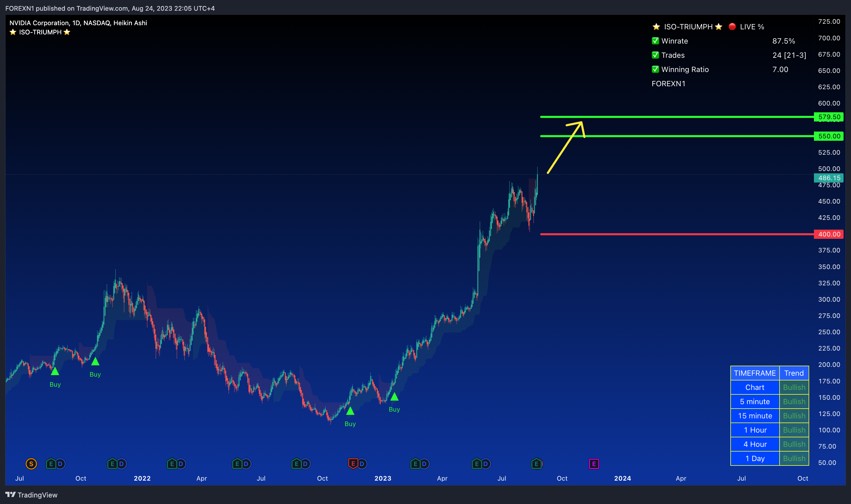Screen dimensions: 851x504
Task: Click the NVIDIA Corporation chart title
Action: click(78, 23)
